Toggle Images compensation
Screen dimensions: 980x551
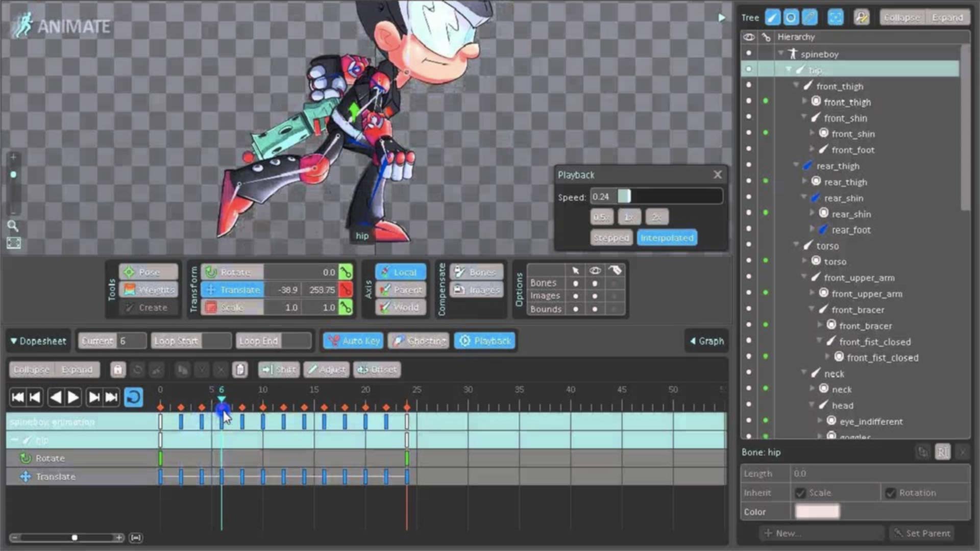click(x=476, y=290)
